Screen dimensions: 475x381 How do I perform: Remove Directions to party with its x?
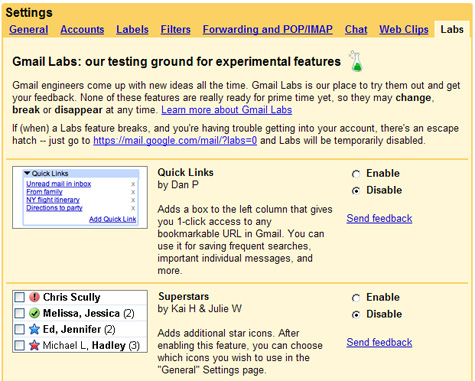point(133,208)
